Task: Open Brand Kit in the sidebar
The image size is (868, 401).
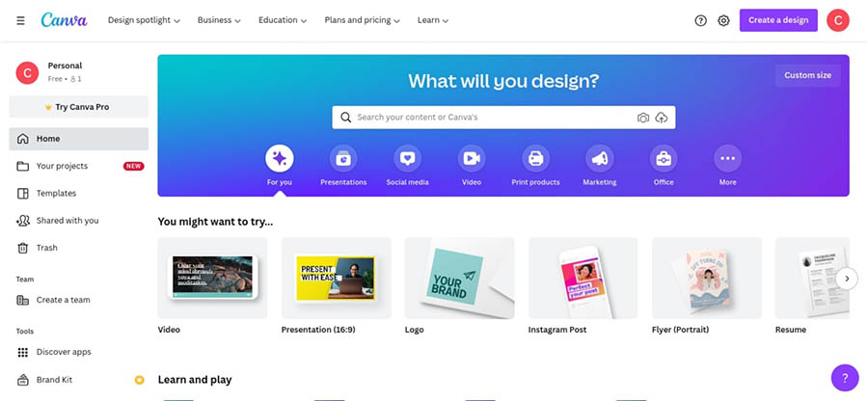Action: point(79,380)
